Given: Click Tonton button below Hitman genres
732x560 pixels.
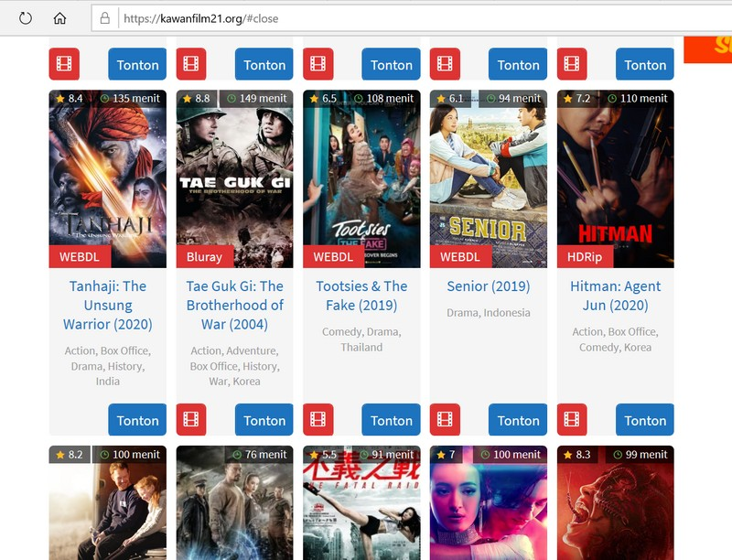Looking at the screenshot, I should (645, 420).
